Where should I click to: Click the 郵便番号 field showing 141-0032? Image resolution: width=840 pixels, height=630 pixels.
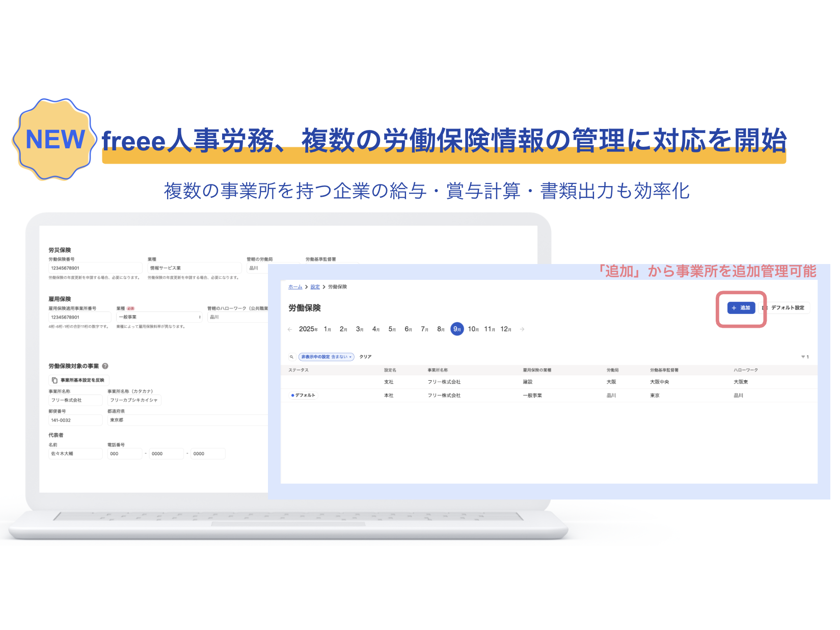(x=75, y=421)
